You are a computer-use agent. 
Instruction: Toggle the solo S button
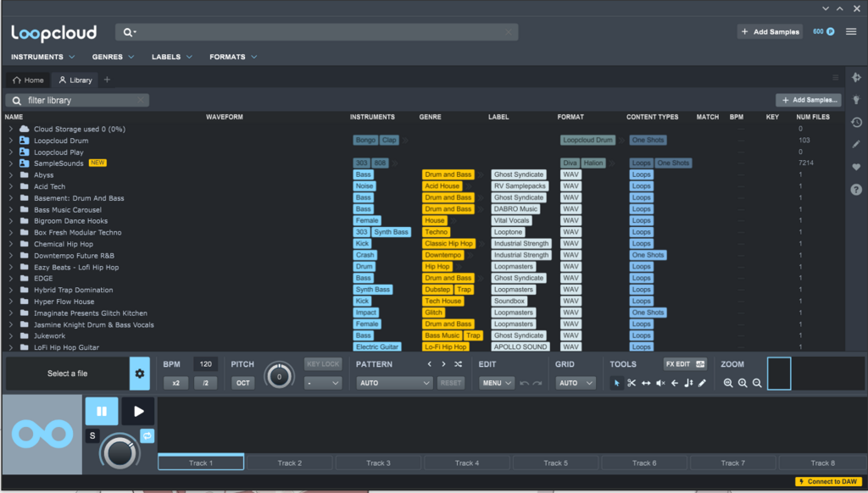pos(92,436)
